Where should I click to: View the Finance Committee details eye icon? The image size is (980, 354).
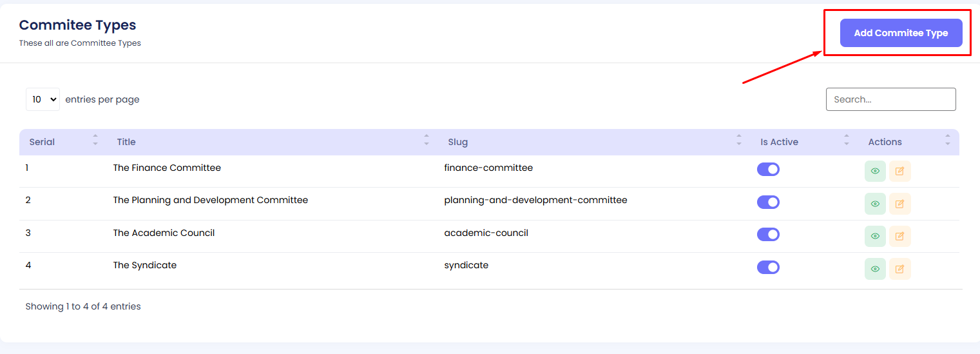875,171
